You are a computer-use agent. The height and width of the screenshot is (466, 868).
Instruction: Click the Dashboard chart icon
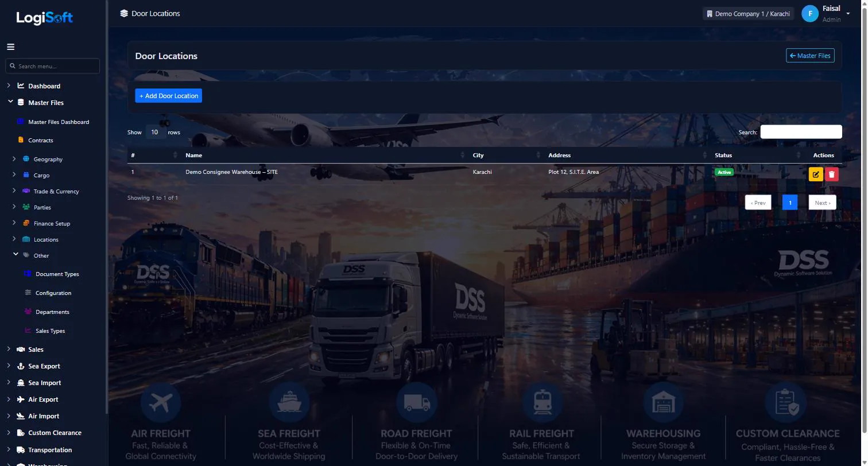pyautogui.click(x=21, y=86)
